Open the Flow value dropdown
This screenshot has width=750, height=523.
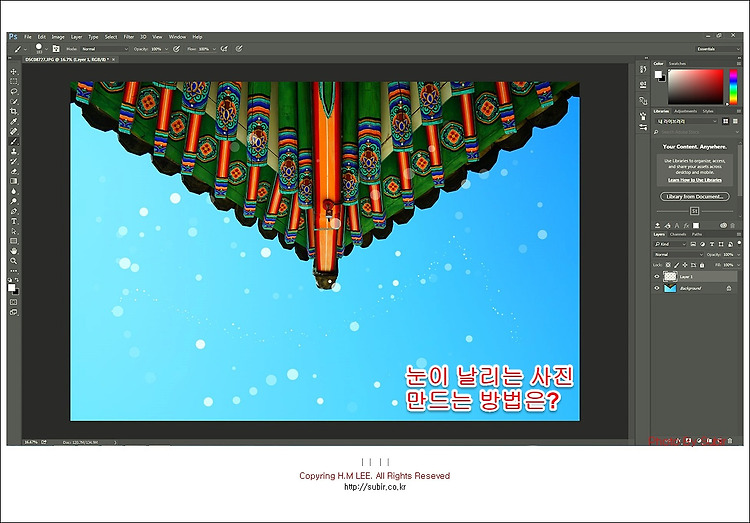tap(214, 49)
